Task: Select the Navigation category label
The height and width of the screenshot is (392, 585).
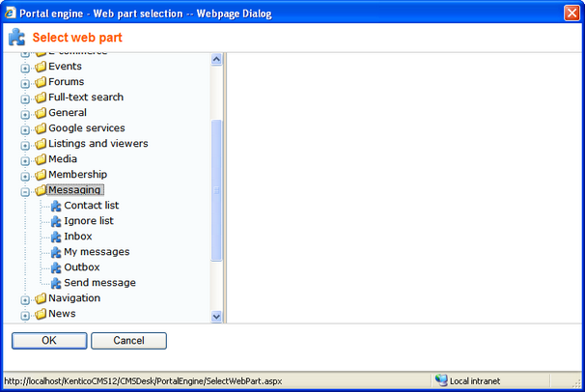Action: pyautogui.click(x=74, y=298)
